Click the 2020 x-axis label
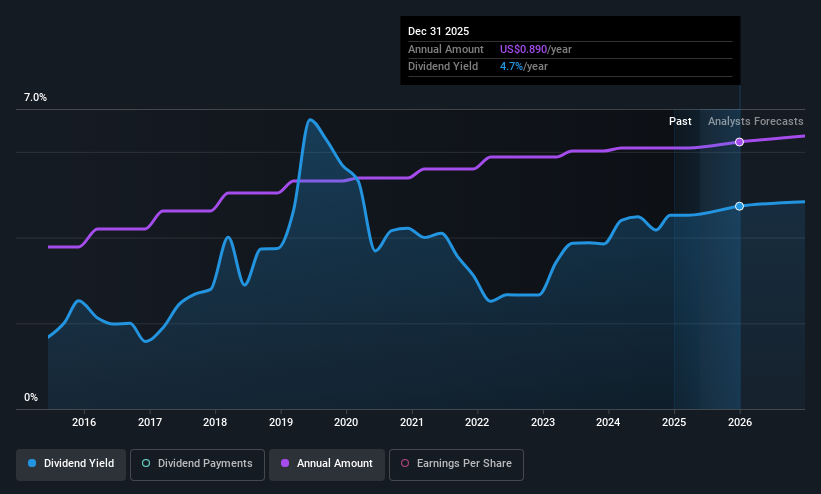Viewport: 821px width, 494px height. (x=346, y=422)
